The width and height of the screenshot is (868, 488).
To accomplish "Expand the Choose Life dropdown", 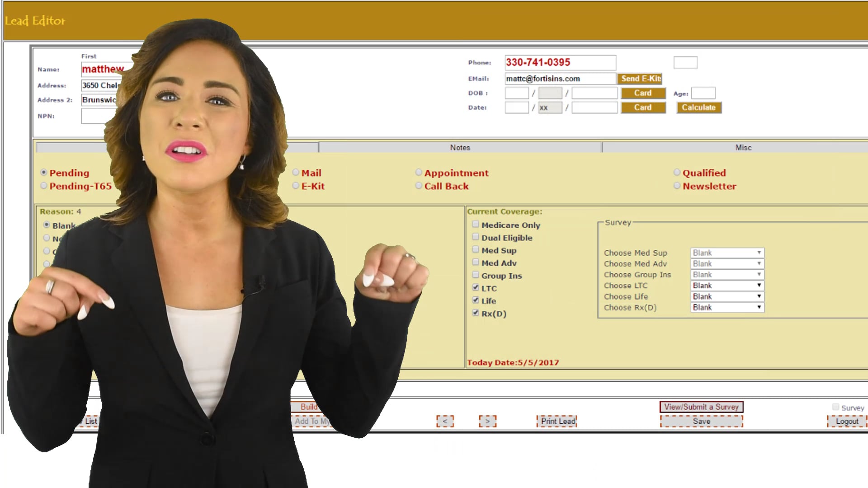I will pyautogui.click(x=727, y=296).
